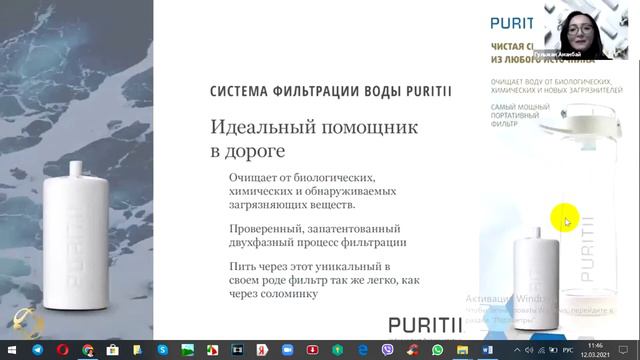Open Skype from the taskbar
Viewport: 640px width, 360px height.
(x=162, y=350)
